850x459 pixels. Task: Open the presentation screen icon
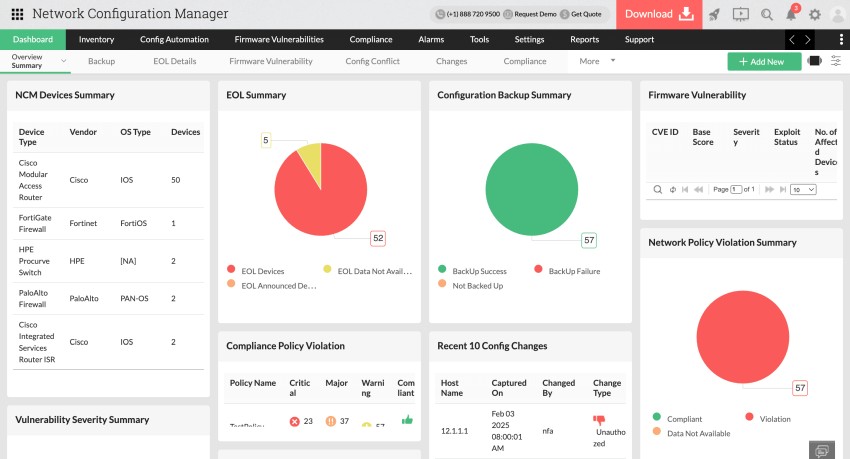point(740,14)
